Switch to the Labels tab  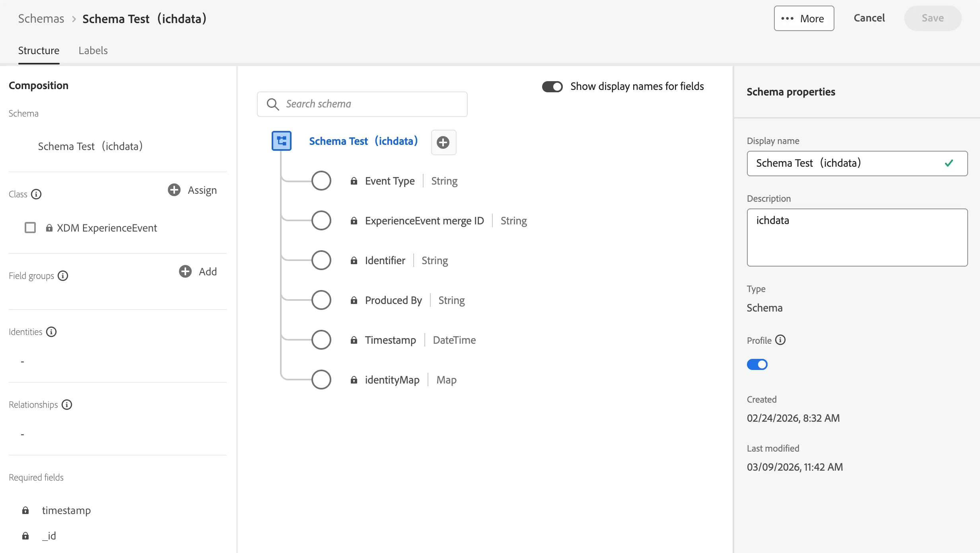tap(93, 51)
